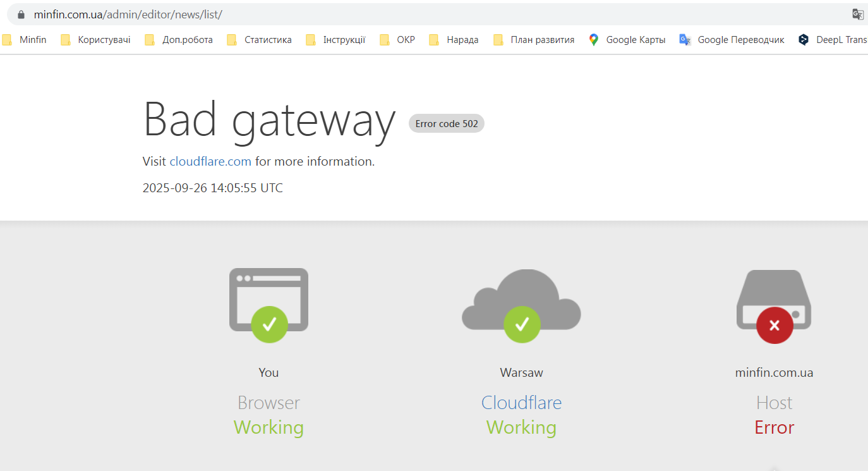Click the Working status under Cloudflare
The image size is (868, 471).
(521, 427)
